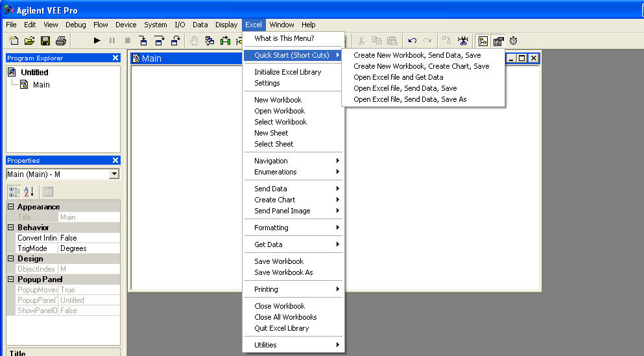This screenshot has width=644, height=356.
Task: Open the Send Data submenu
Action: coord(270,189)
